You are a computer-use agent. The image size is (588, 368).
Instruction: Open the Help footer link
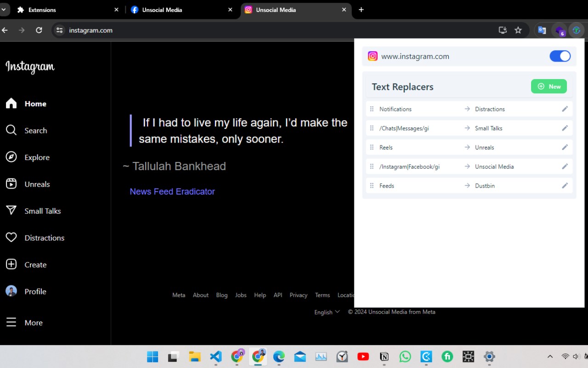point(260,295)
